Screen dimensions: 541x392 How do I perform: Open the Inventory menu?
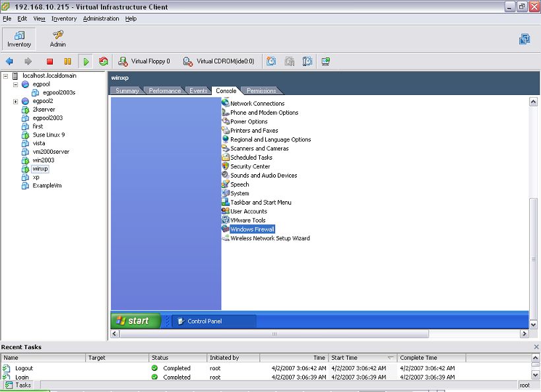pyautogui.click(x=64, y=18)
